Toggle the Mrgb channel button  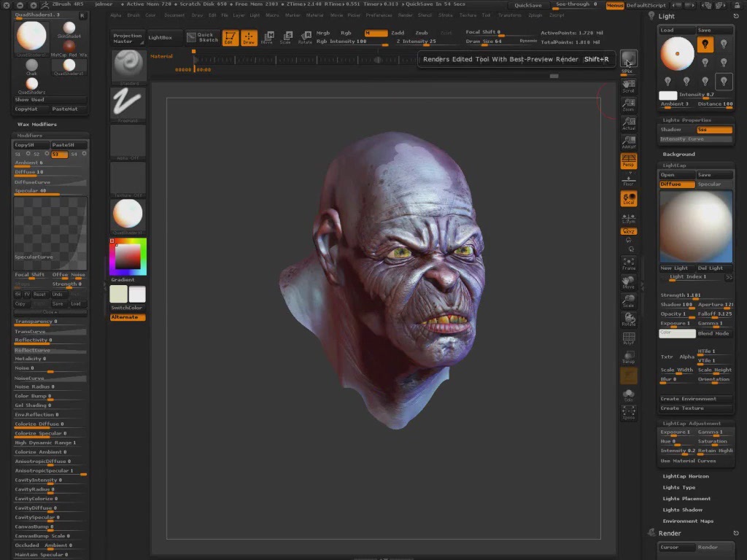(x=323, y=33)
